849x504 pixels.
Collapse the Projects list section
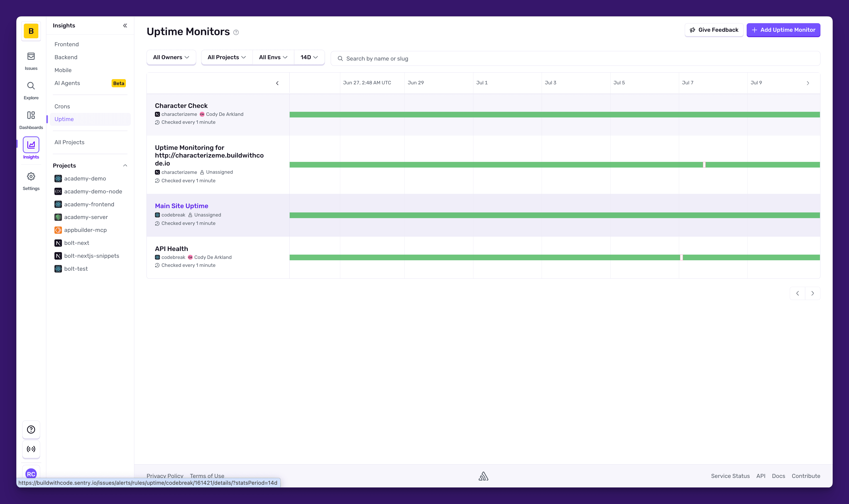point(125,166)
